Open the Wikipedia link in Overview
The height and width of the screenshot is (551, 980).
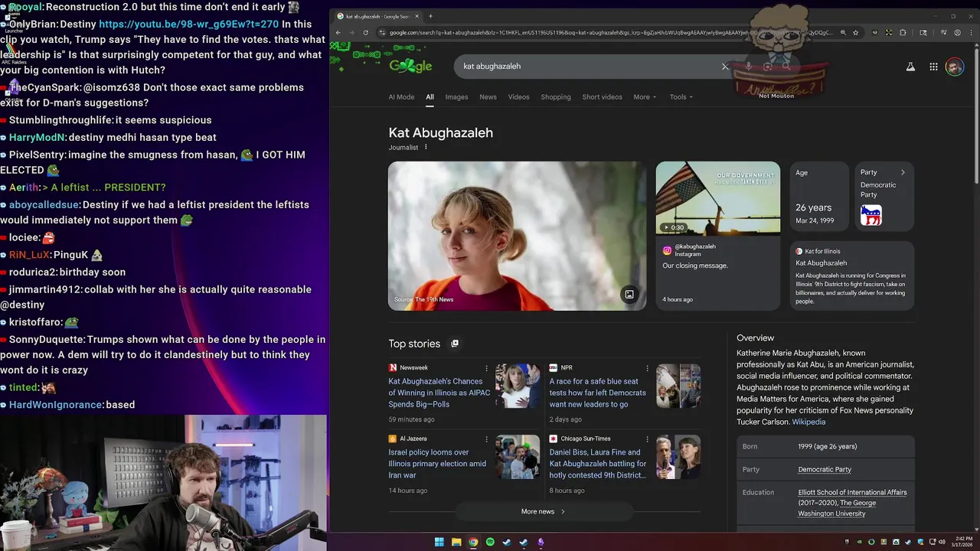click(808, 422)
